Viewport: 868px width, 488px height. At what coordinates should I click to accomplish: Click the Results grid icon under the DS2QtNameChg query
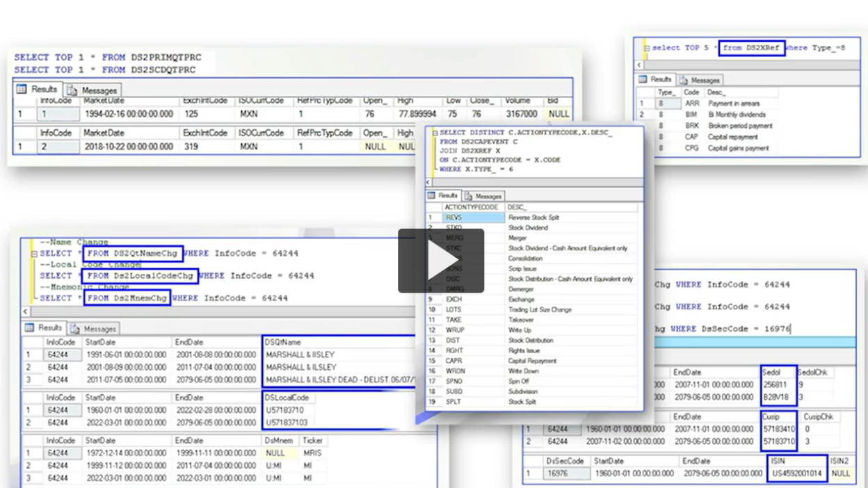pos(30,327)
